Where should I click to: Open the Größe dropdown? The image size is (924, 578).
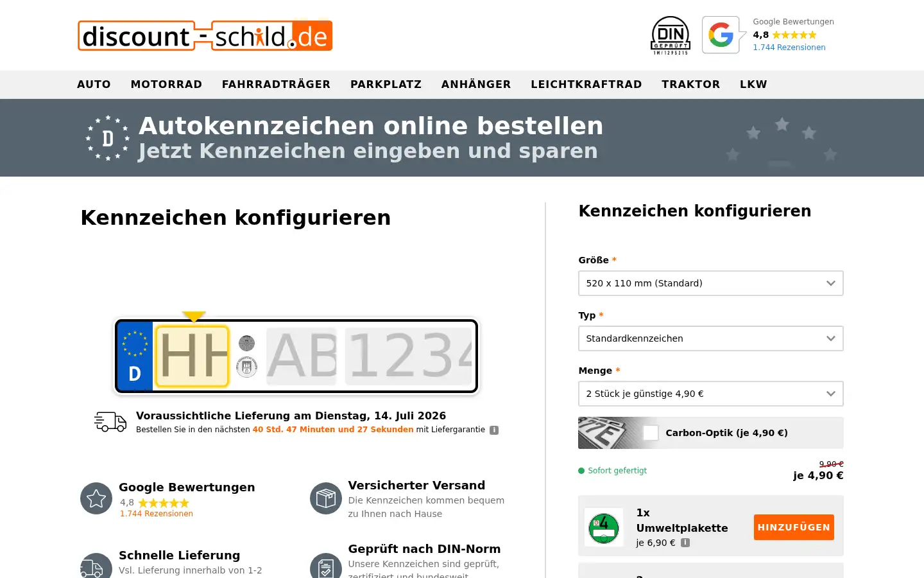[711, 283]
